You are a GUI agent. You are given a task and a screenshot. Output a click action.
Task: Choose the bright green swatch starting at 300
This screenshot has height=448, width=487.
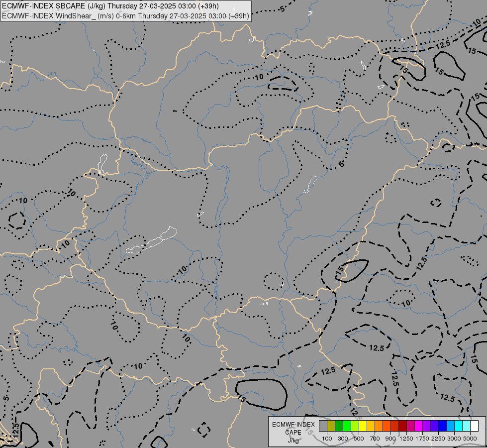[x=347, y=426]
